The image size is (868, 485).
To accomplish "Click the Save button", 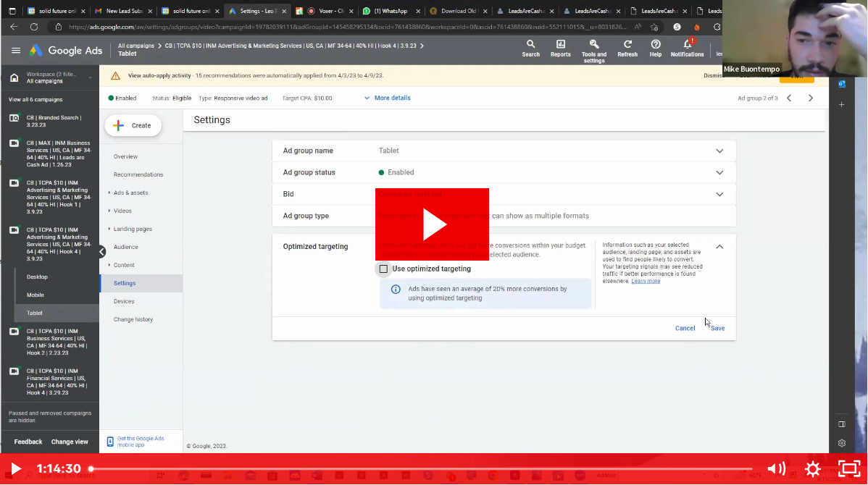I will click(x=717, y=328).
